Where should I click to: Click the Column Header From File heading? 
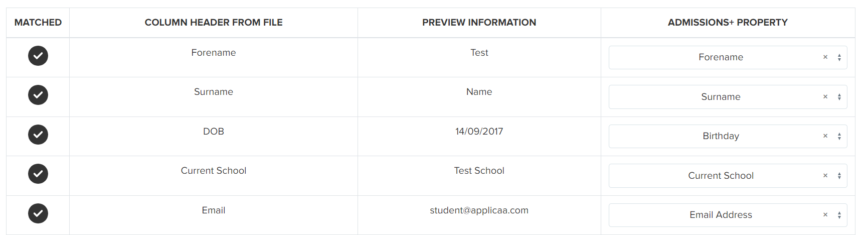click(x=214, y=23)
